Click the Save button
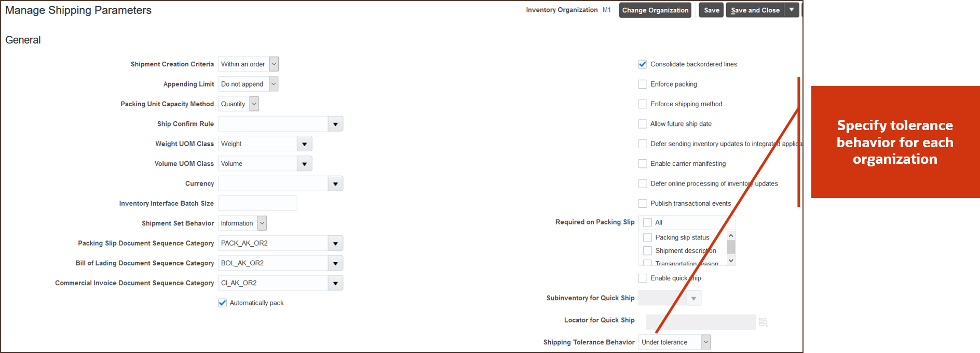 711,10
